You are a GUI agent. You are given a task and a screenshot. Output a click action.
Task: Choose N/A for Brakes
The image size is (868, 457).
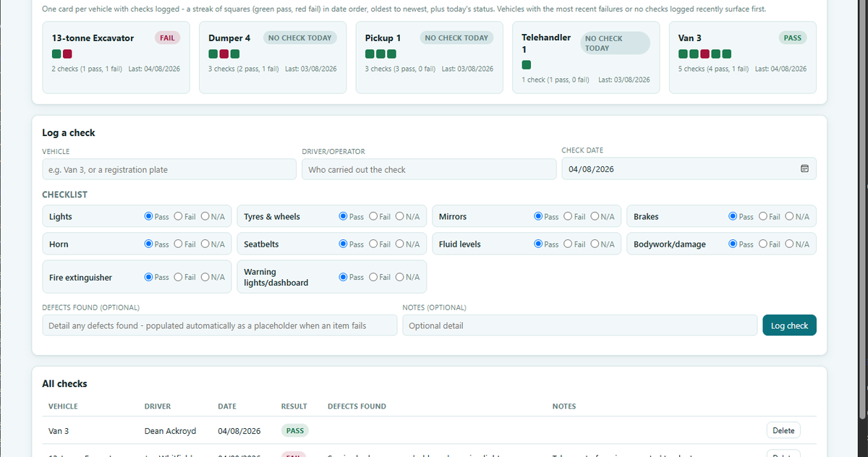pos(790,216)
